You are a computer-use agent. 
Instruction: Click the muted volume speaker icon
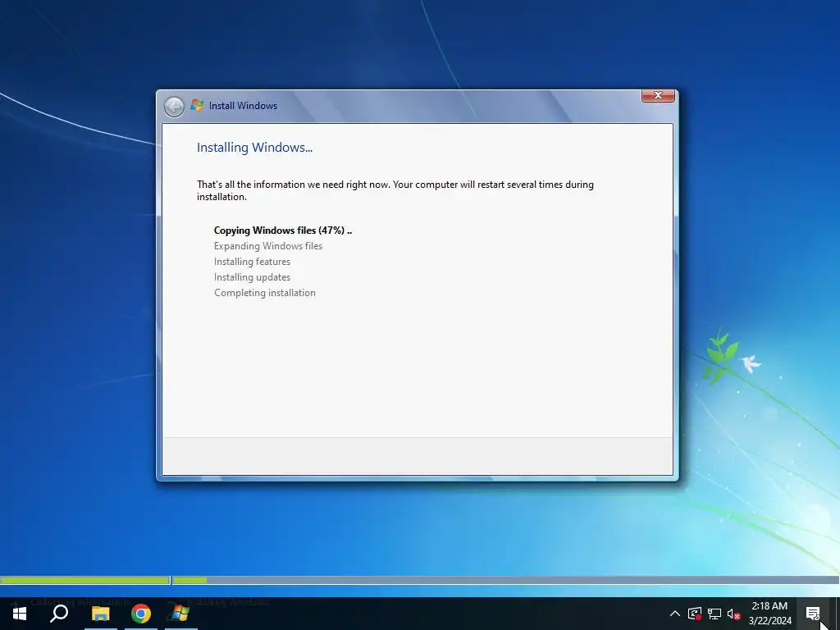(734, 614)
